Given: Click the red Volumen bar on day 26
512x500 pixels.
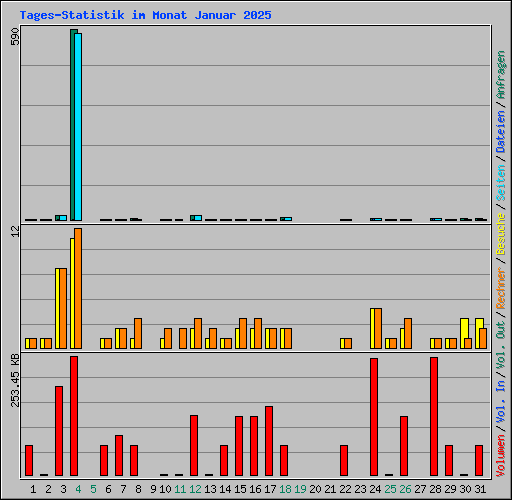Looking at the screenshot, I should point(404,446).
